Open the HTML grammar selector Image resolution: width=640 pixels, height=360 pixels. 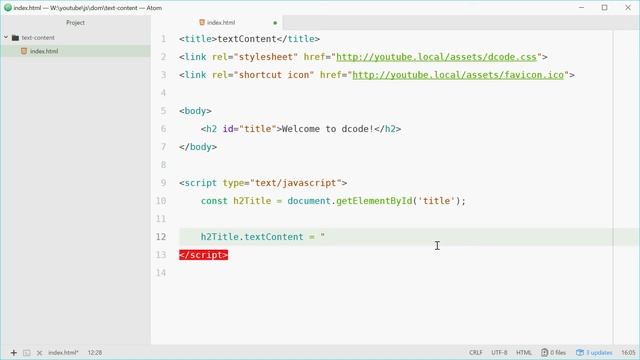524,353
